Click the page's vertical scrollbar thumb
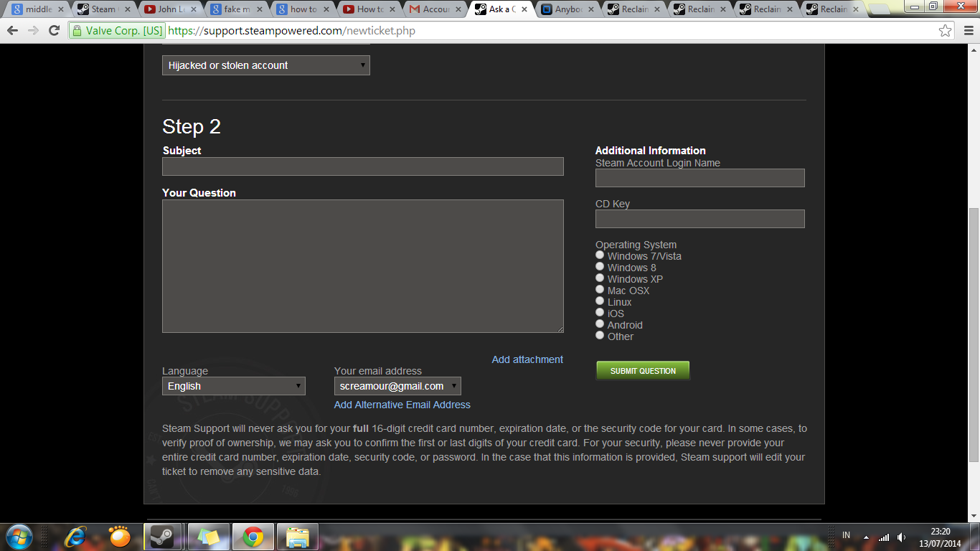The height and width of the screenshot is (551, 980). (974, 334)
